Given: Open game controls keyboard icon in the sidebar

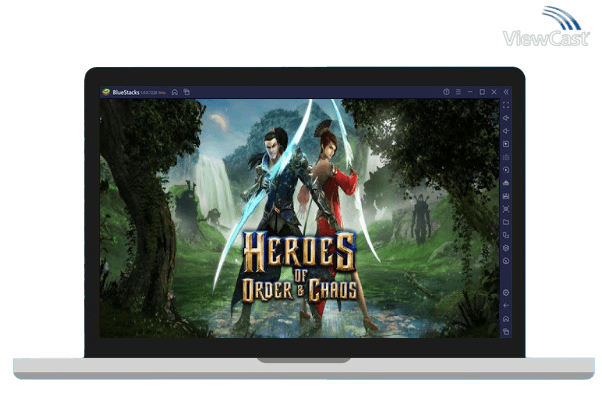Looking at the screenshot, I should coord(506,157).
